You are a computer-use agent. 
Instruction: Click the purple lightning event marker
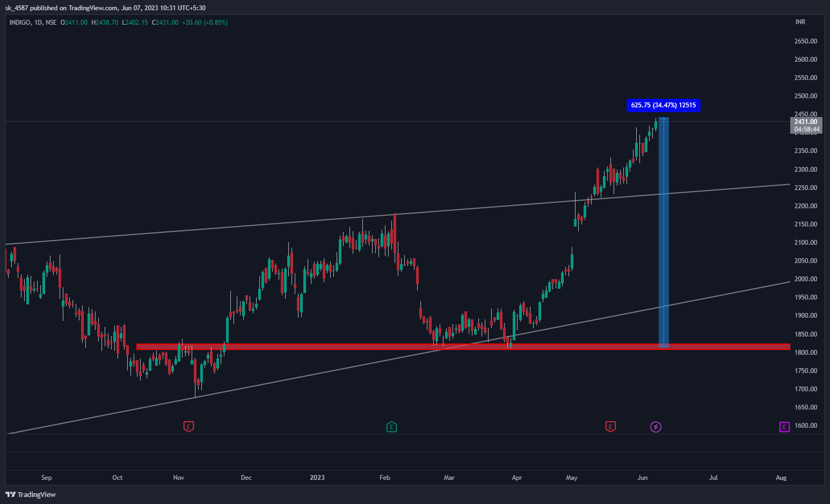pyautogui.click(x=656, y=427)
